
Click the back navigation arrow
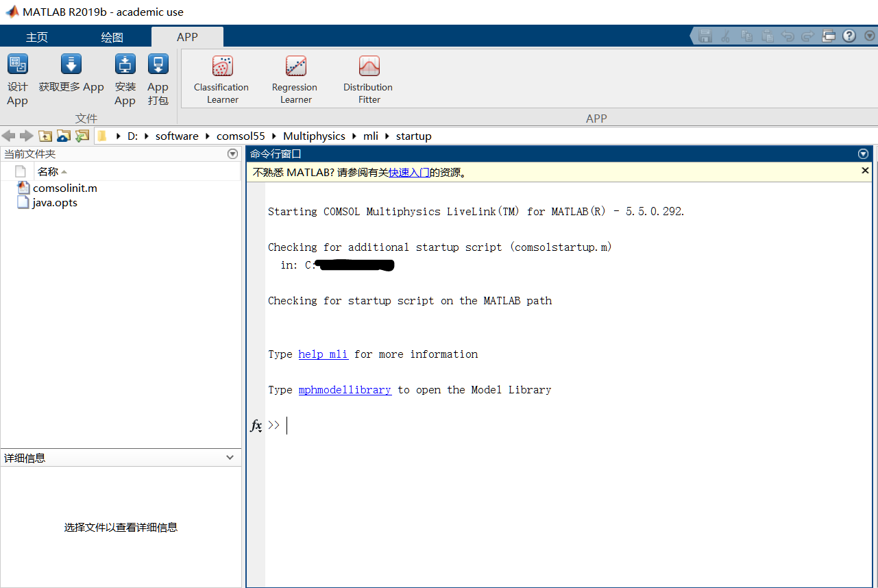pyautogui.click(x=8, y=136)
